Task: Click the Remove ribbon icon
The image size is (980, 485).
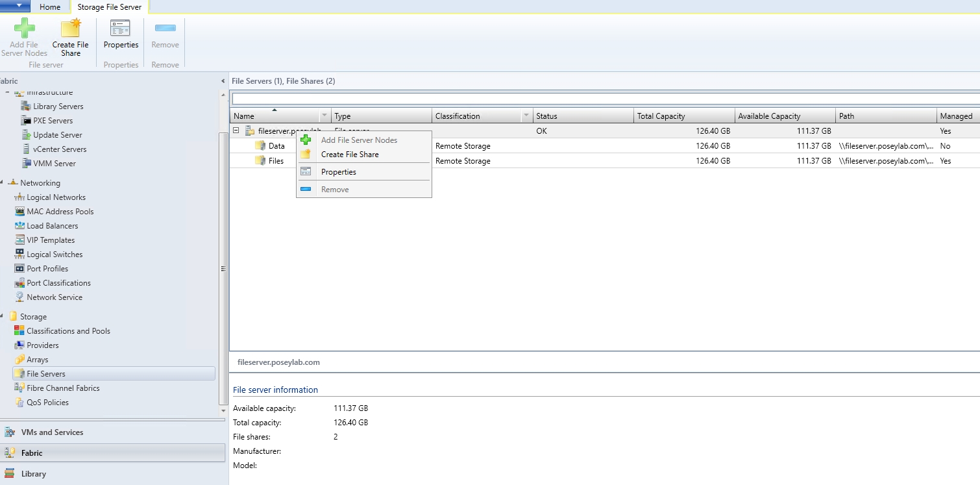Action: coord(164,32)
